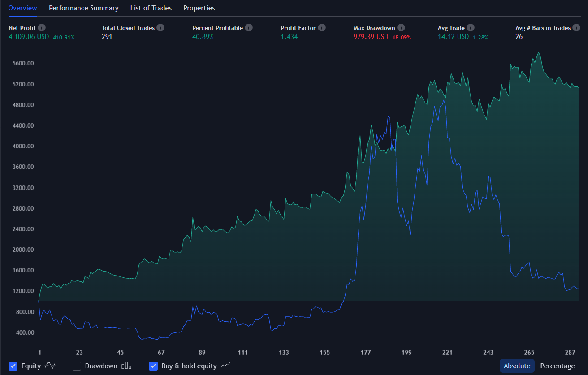The image size is (588, 375).
Task: Select the Properties tab
Action: [199, 8]
